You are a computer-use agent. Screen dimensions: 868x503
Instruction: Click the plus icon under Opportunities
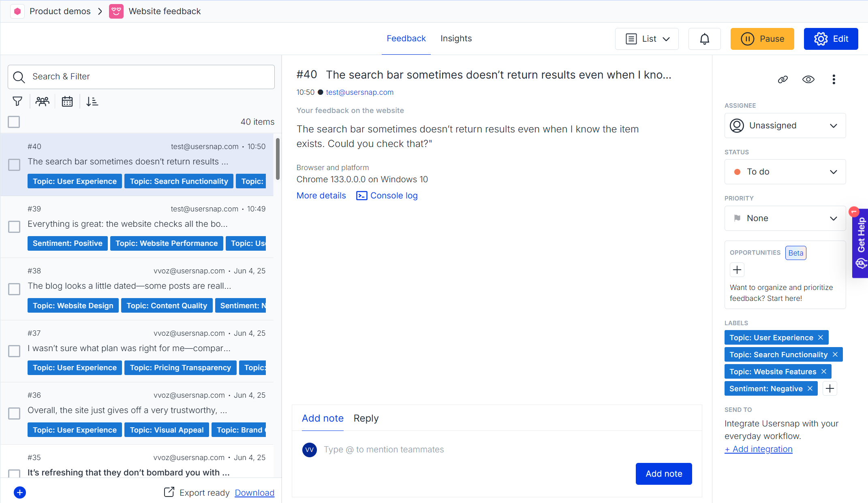coord(737,270)
